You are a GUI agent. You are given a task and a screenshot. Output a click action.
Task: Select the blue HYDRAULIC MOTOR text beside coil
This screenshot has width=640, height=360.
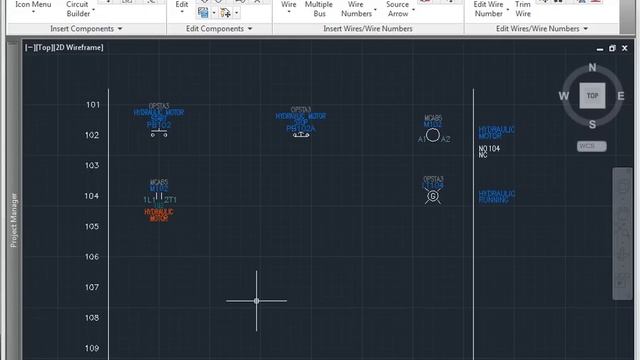[x=496, y=133]
